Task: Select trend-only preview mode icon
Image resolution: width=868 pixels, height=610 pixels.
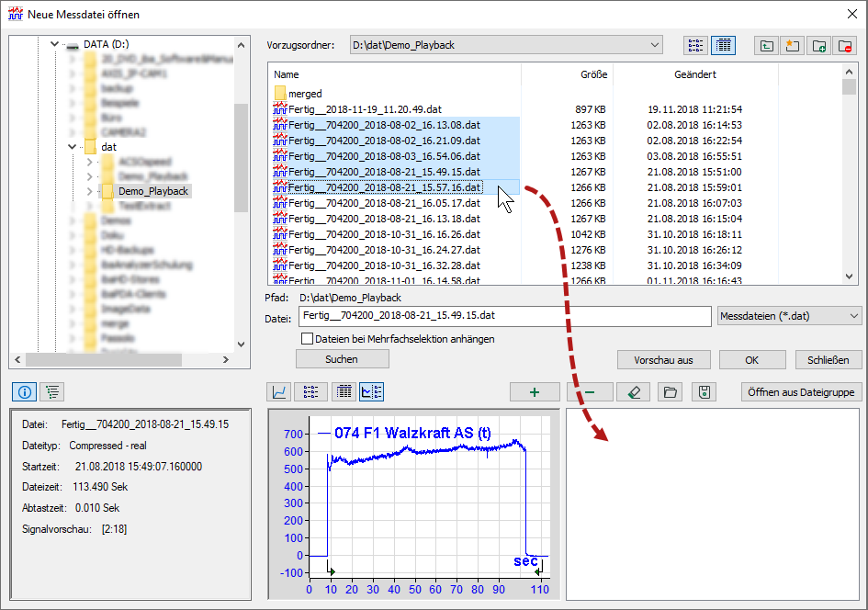Action: [279, 392]
